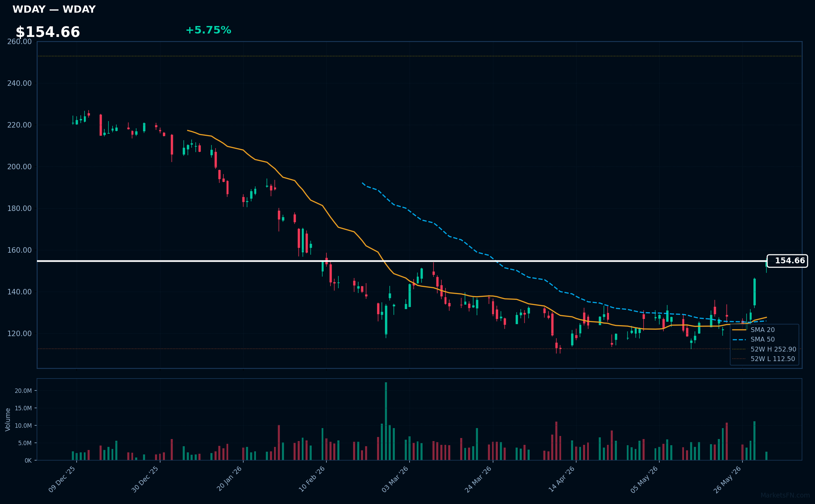Click the 15.0M volume axis label
815x504 pixels.
pyautogui.click(x=23, y=408)
